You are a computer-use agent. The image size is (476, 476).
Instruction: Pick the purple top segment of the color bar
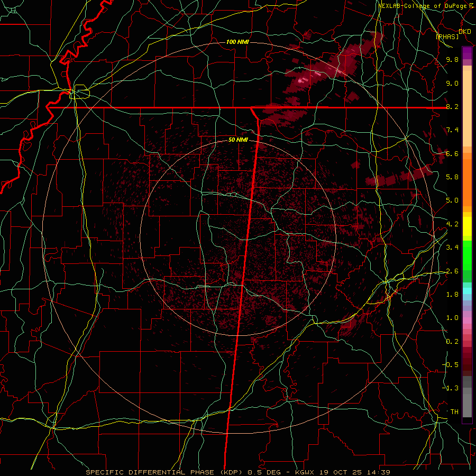pyautogui.click(x=467, y=53)
